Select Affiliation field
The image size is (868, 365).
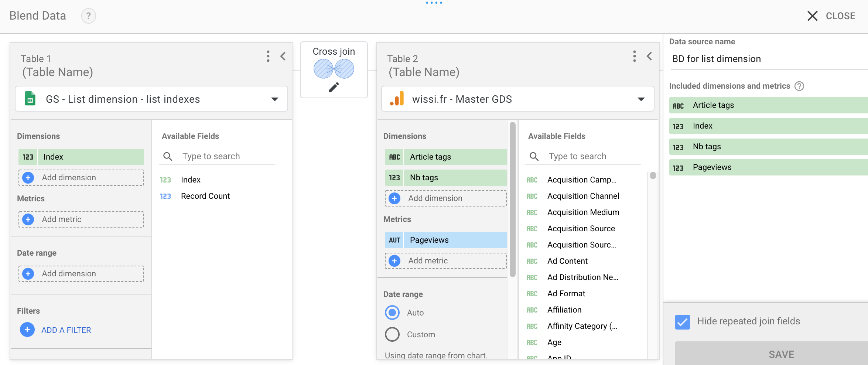click(x=564, y=310)
